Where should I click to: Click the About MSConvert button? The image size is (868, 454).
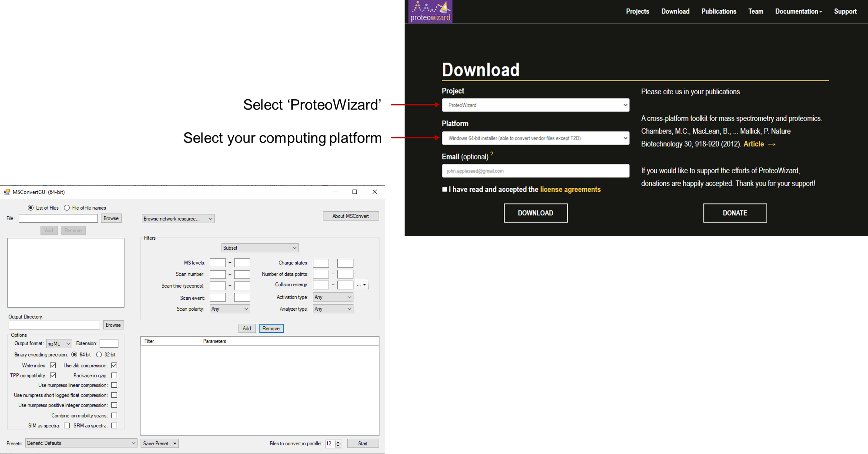point(351,216)
